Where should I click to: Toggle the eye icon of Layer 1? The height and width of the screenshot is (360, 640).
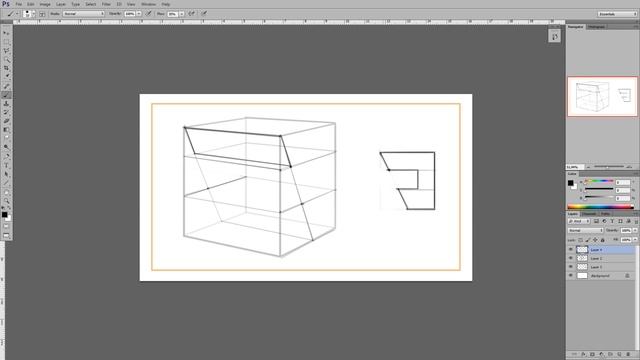[571, 267]
